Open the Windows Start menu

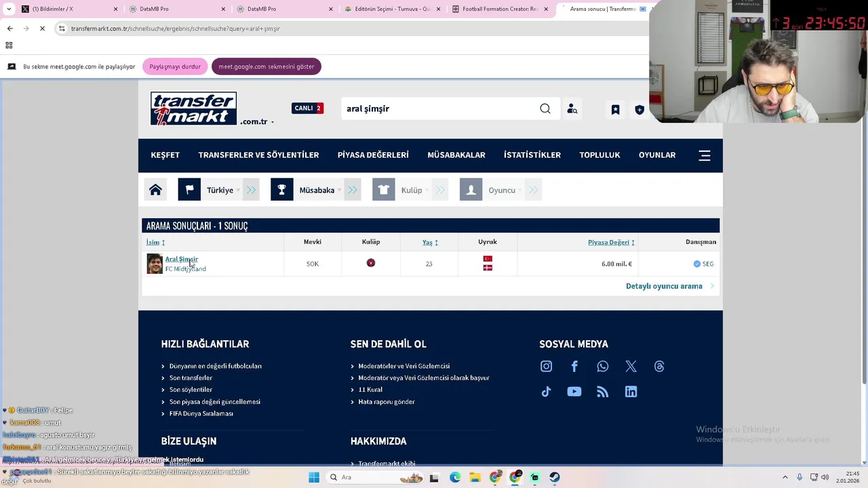tap(314, 477)
